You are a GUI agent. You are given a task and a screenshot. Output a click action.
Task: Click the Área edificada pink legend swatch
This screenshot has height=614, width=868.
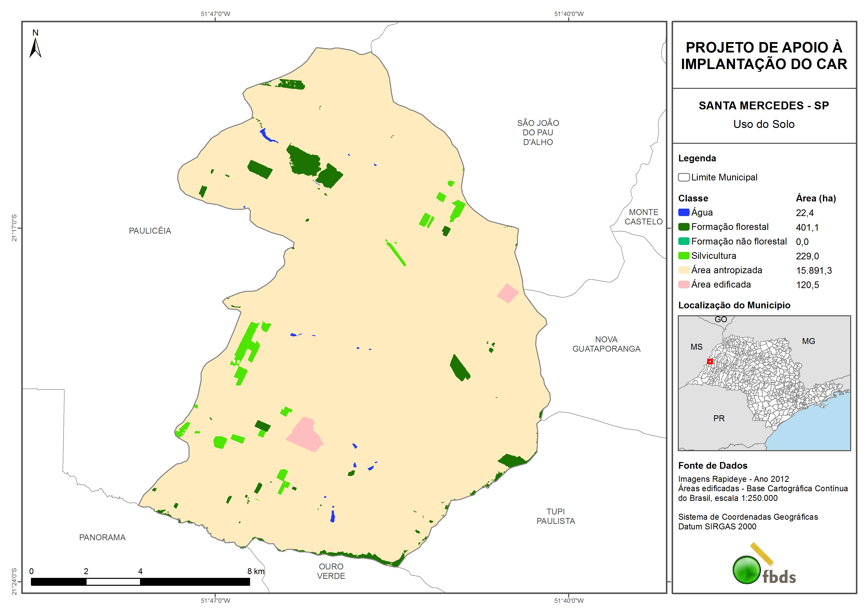683,285
